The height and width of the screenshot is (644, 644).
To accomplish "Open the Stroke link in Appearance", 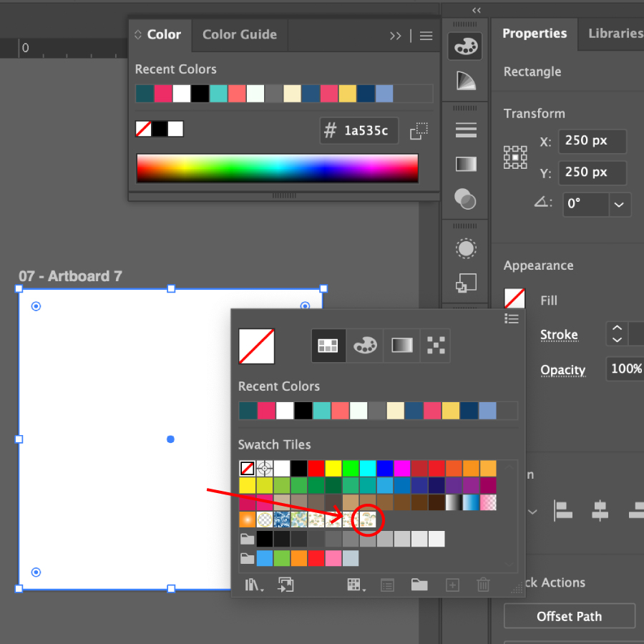I will pyautogui.click(x=559, y=335).
